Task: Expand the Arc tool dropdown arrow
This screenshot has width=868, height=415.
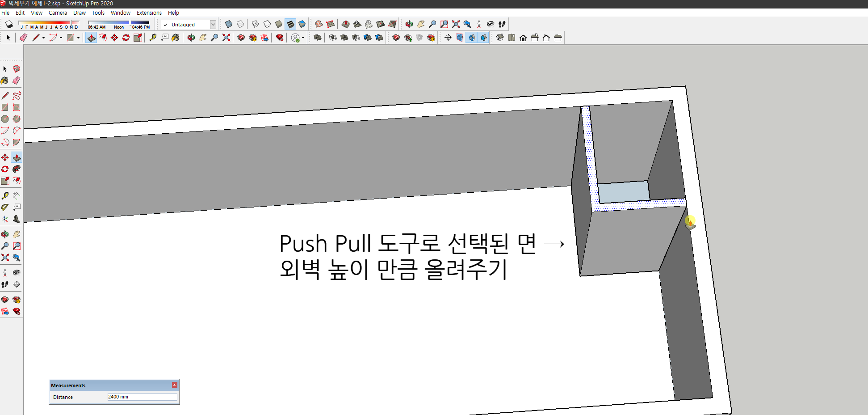Action: click(61, 38)
